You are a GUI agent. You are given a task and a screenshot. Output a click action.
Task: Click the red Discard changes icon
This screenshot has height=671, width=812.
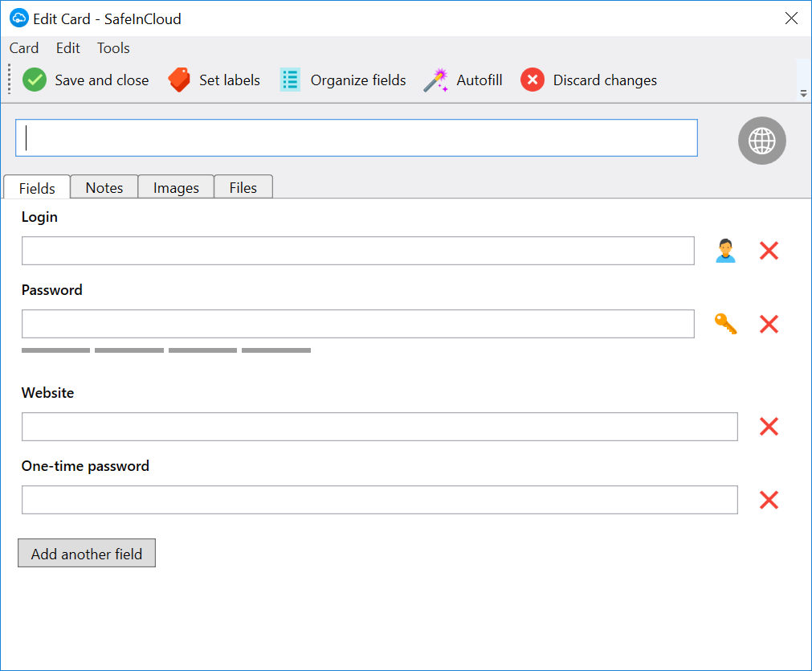coord(532,80)
